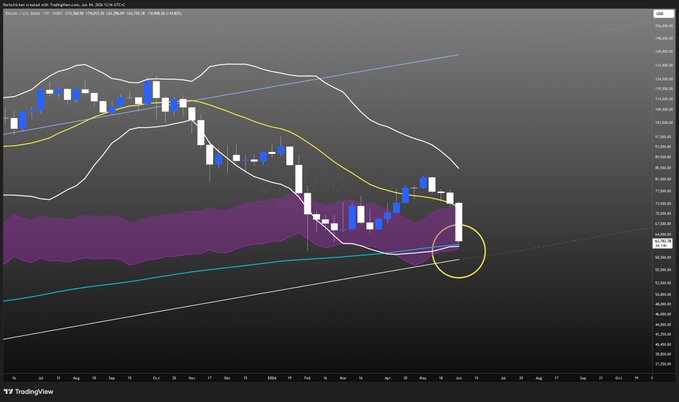The width and height of the screenshot is (679, 402).
Task: Click the Nov label on time axis
Action: click(191, 378)
